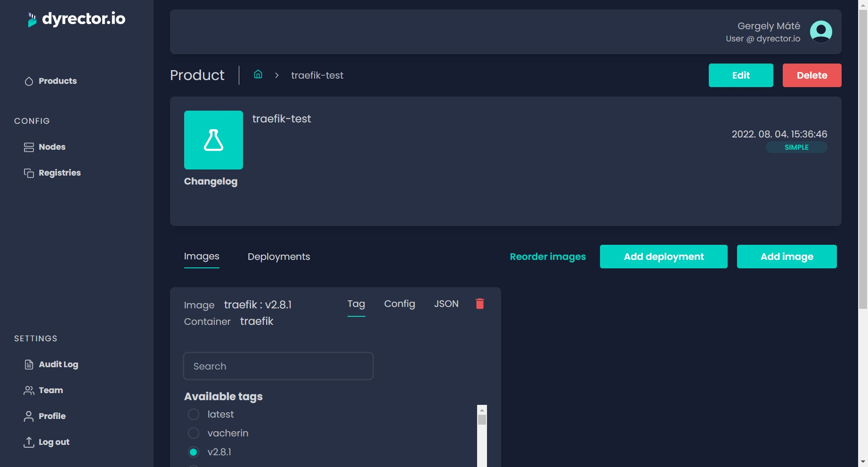The width and height of the screenshot is (868, 467).
Task: Click the Log out upload-arrow icon
Action: (29, 442)
